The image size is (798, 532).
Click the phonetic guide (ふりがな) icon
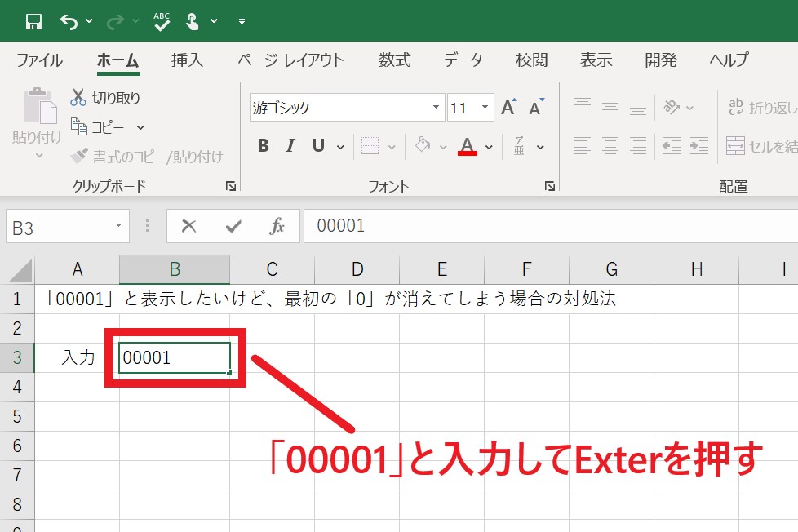pyautogui.click(x=519, y=146)
